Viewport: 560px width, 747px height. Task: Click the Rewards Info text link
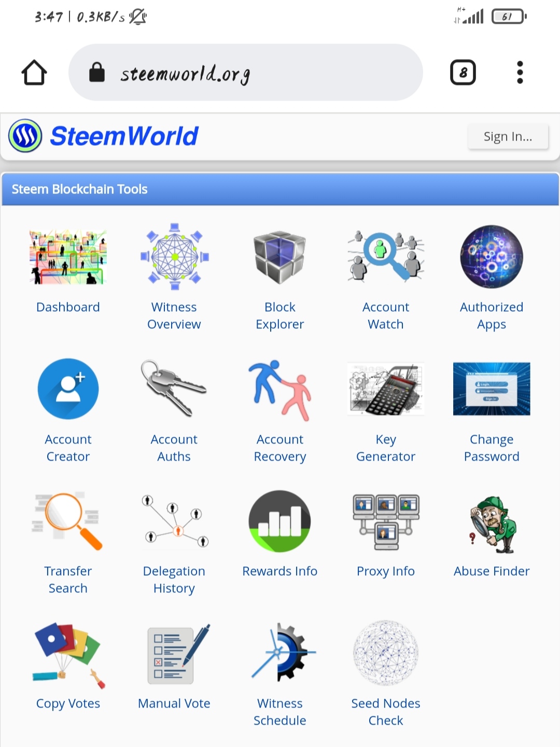tap(280, 571)
